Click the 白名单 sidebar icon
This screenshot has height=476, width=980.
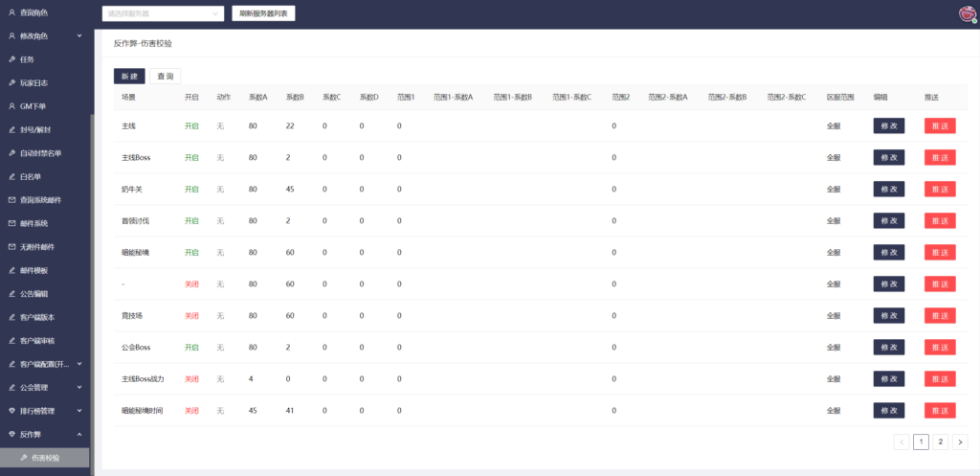[11, 176]
